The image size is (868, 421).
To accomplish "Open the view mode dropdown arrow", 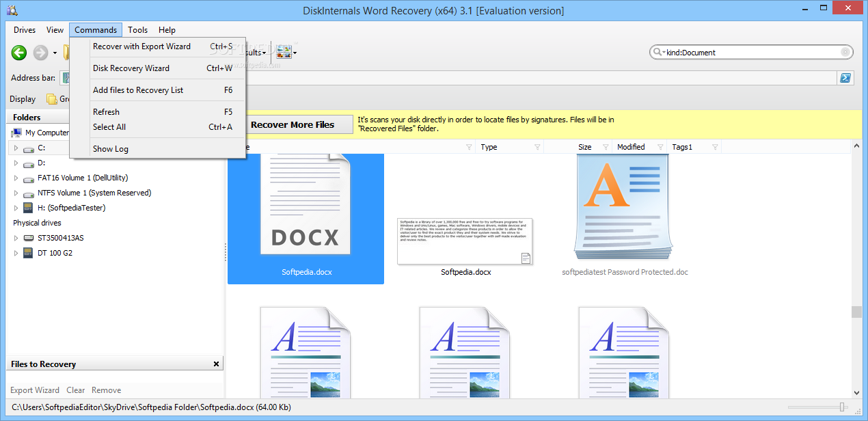I will coord(295,53).
